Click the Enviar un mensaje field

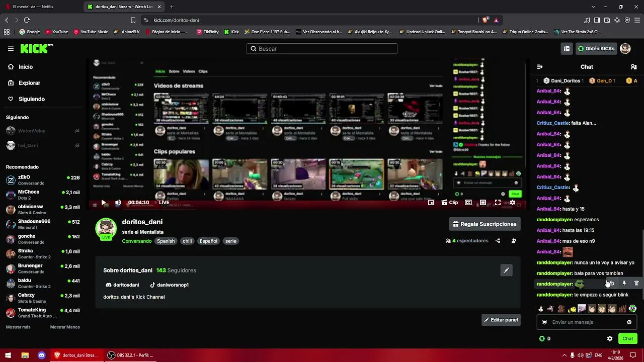[587, 322]
